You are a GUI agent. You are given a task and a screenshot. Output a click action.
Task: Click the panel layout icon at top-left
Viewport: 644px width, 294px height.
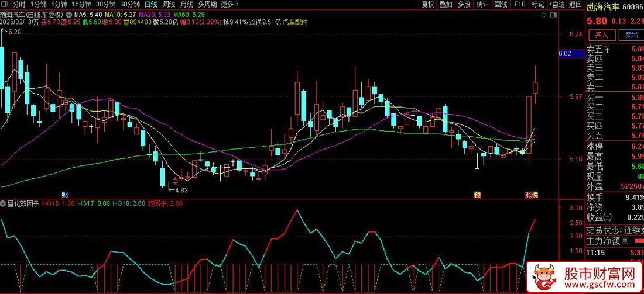pyautogui.click(x=6, y=4)
